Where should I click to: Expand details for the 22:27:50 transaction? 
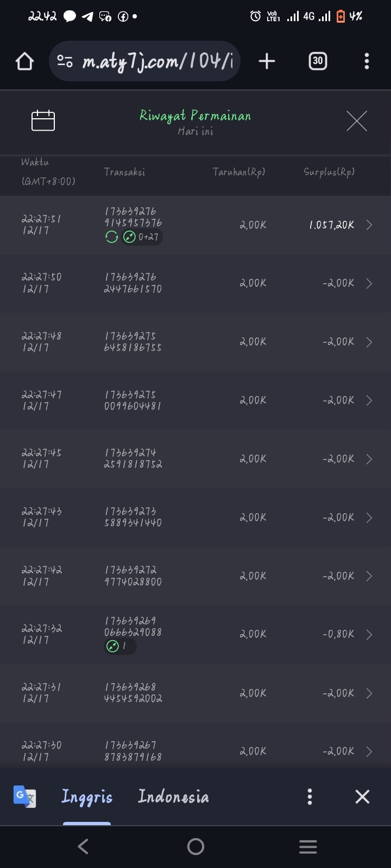[369, 283]
